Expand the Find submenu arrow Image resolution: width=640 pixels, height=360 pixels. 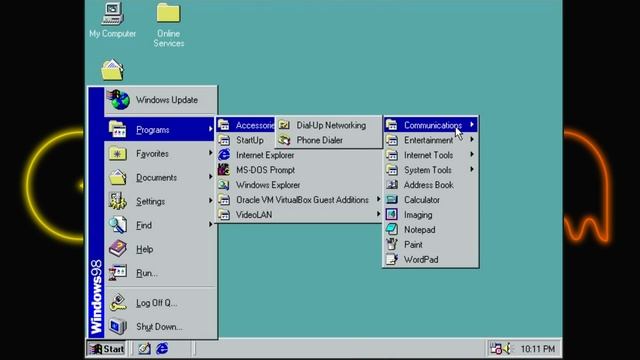tap(211, 224)
